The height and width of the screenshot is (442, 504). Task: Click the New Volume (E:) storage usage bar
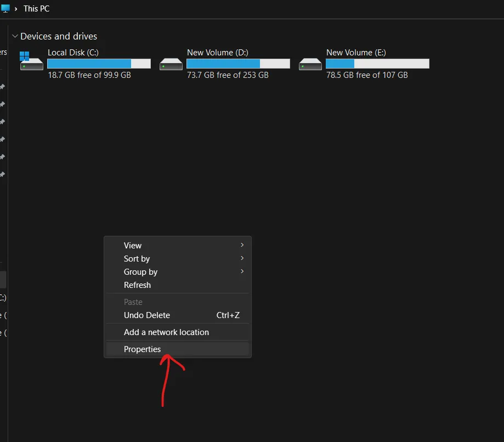[377, 64]
